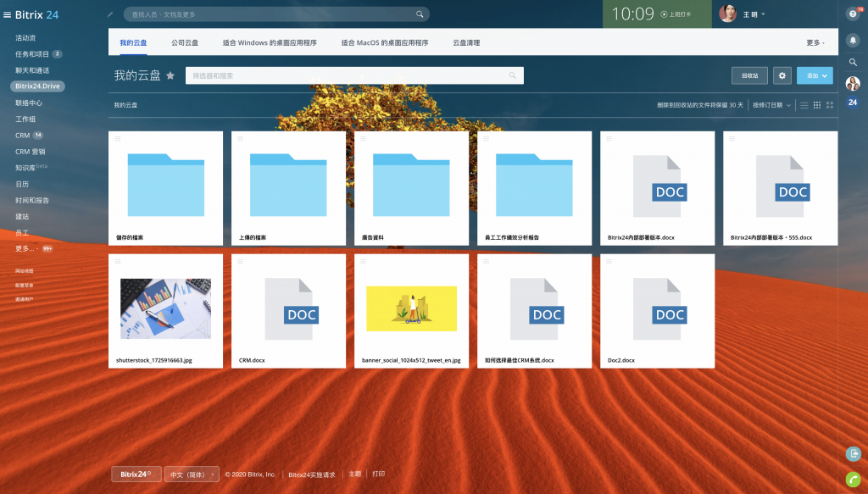Toggle the hamburger main menu icon
This screenshot has width=868, height=494.
[7, 15]
